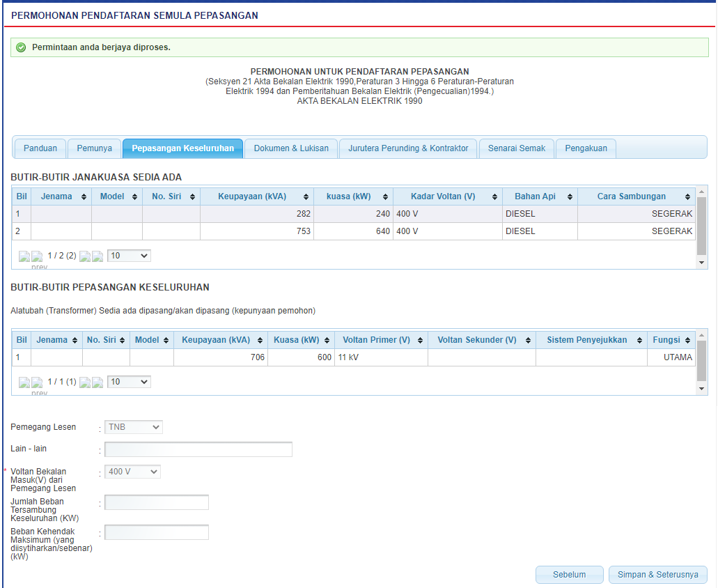Open the Pemegang Lesen dropdown

133,427
